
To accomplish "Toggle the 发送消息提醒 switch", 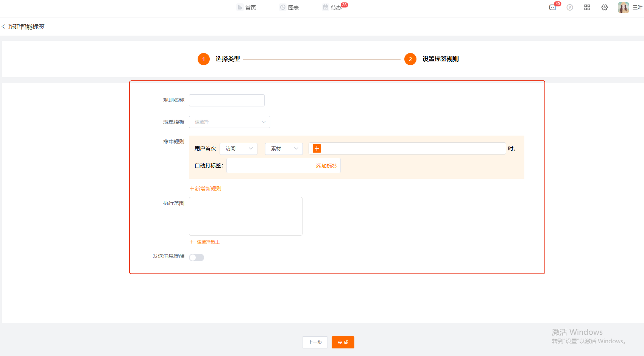I will click(x=196, y=258).
